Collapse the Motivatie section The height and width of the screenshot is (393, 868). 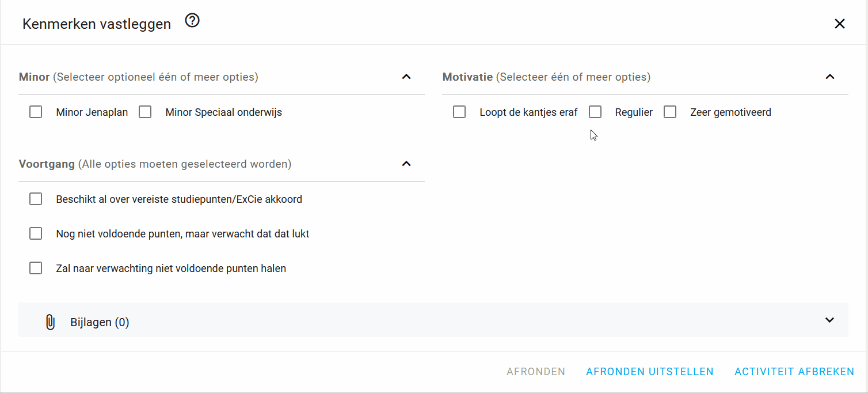point(829,76)
